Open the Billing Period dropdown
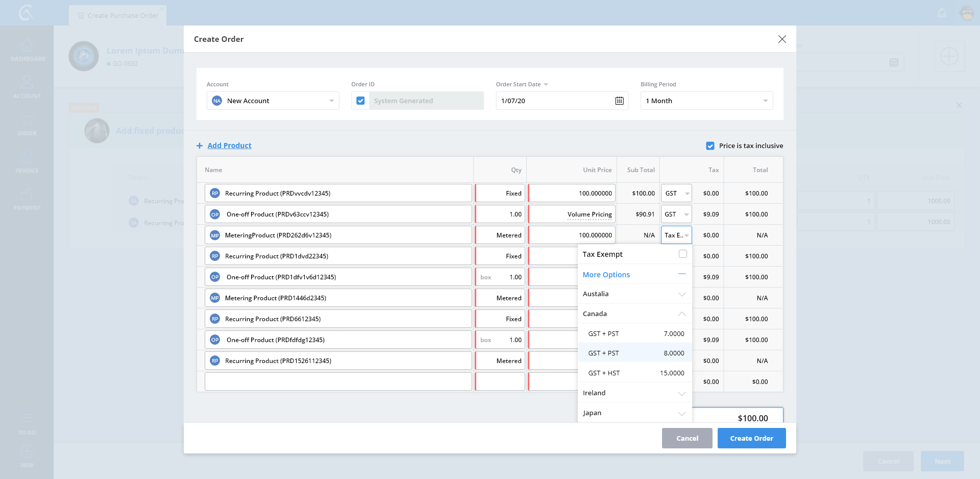 pyautogui.click(x=706, y=101)
